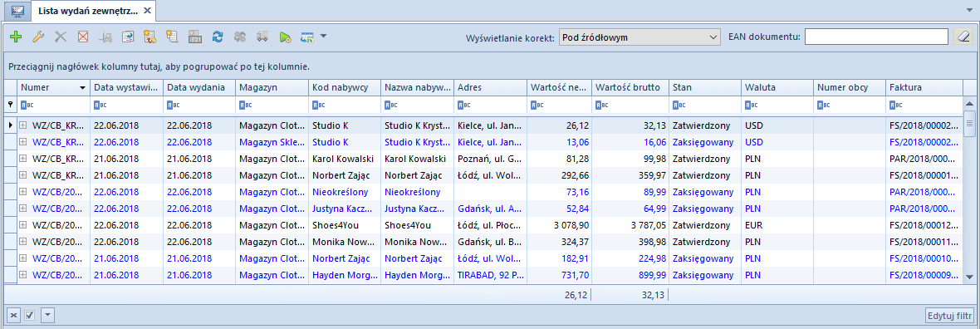This screenshot has height=329, width=980.
Task: Click filter cell under the Adres column
Action: point(489,105)
